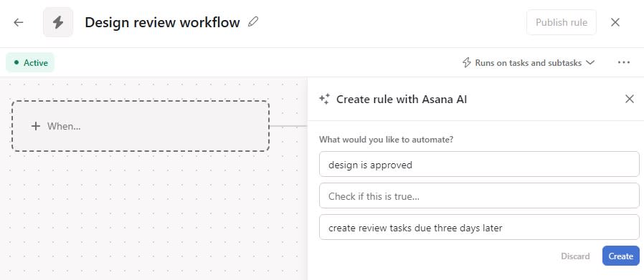The height and width of the screenshot is (280, 644).
Task: Click the lightning bolt rule icon
Action: pos(58,22)
